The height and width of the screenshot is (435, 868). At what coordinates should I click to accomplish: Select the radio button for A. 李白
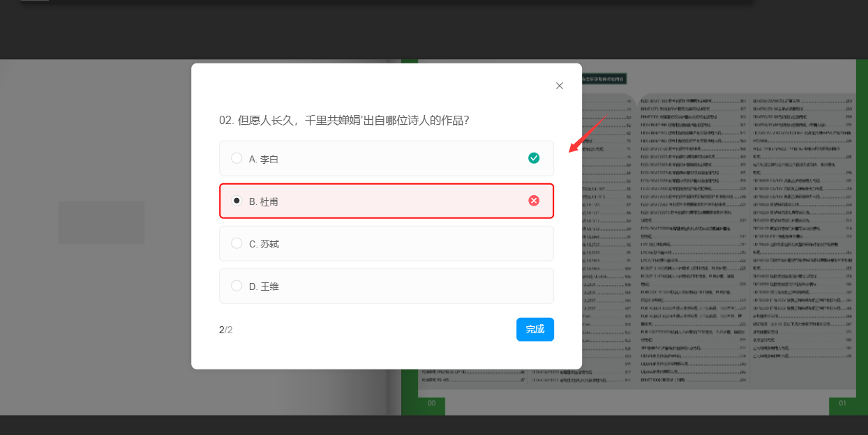[x=237, y=158]
